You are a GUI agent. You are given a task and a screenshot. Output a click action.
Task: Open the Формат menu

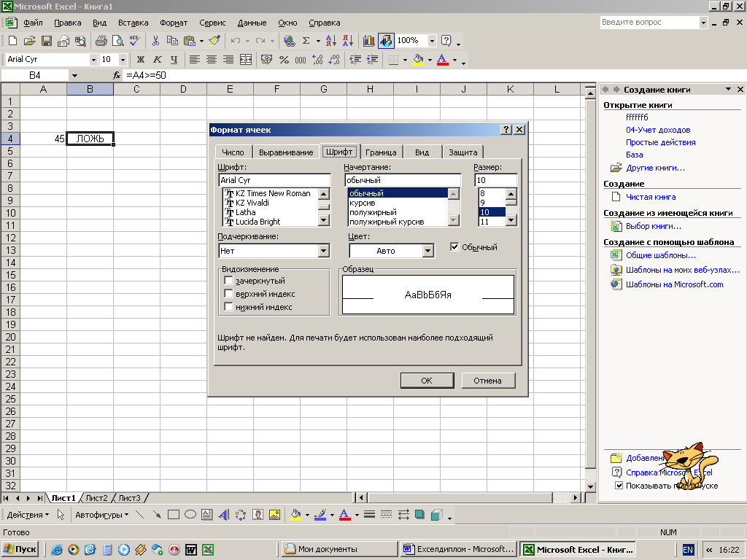[174, 23]
